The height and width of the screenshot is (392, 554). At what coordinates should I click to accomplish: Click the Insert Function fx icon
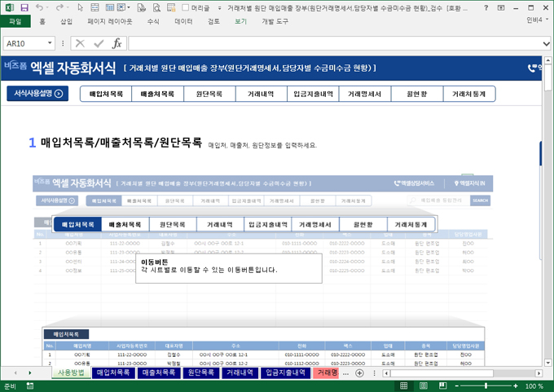point(117,43)
